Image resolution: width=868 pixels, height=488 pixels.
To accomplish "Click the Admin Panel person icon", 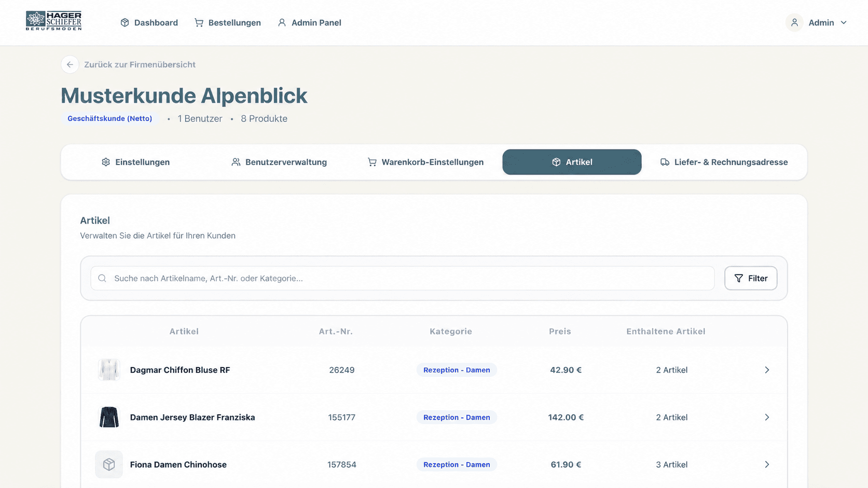I will [x=282, y=23].
